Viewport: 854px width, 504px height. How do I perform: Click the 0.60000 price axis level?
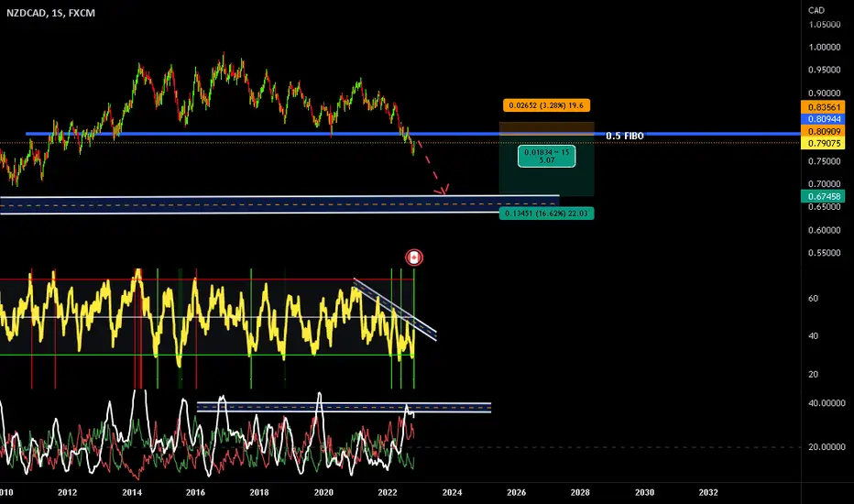coord(824,231)
